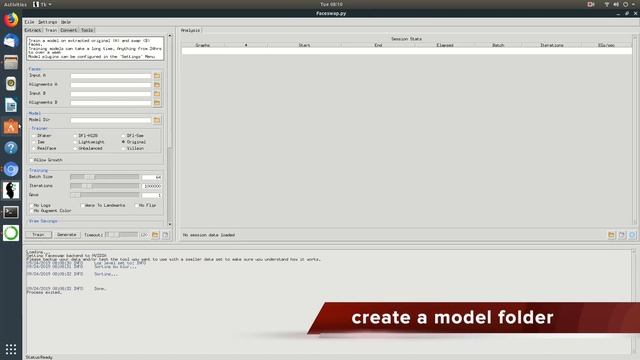Open the Tk app menu in top bar
The height and width of the screenshot is (360, 640).
(x=42, y=4)
